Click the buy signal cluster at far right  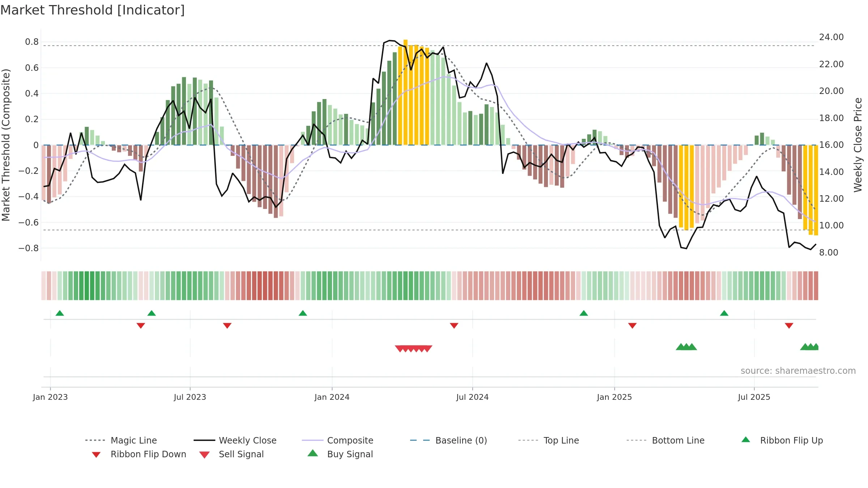click(809, 347)
